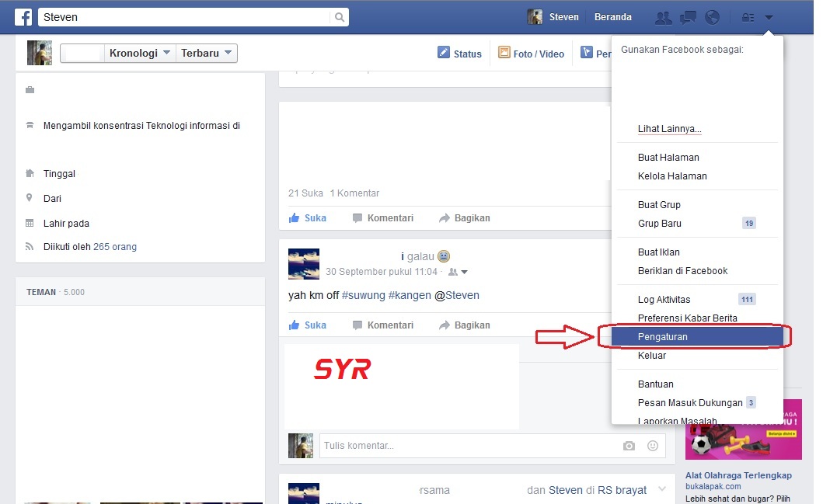Click the top bar Steven profile picture

535,17
